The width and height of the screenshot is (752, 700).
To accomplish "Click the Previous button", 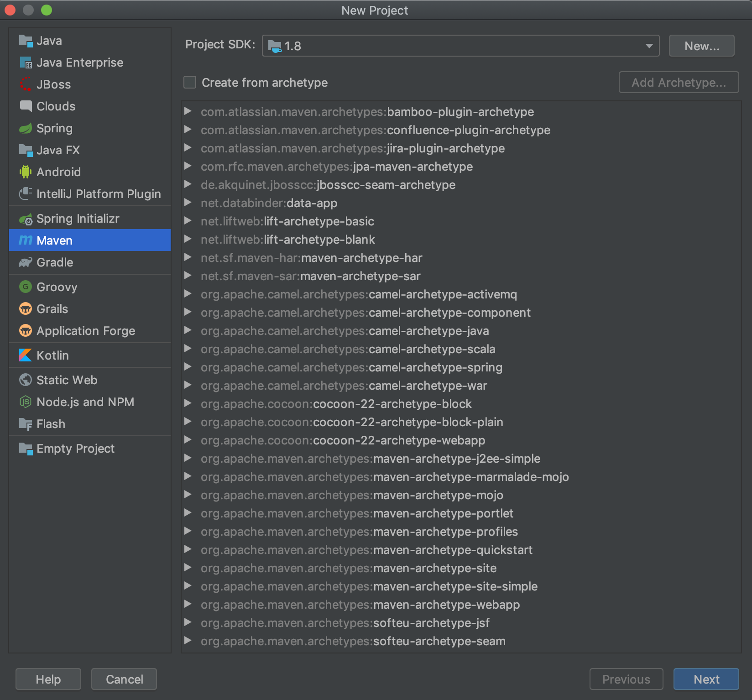I will click(626, 679).
